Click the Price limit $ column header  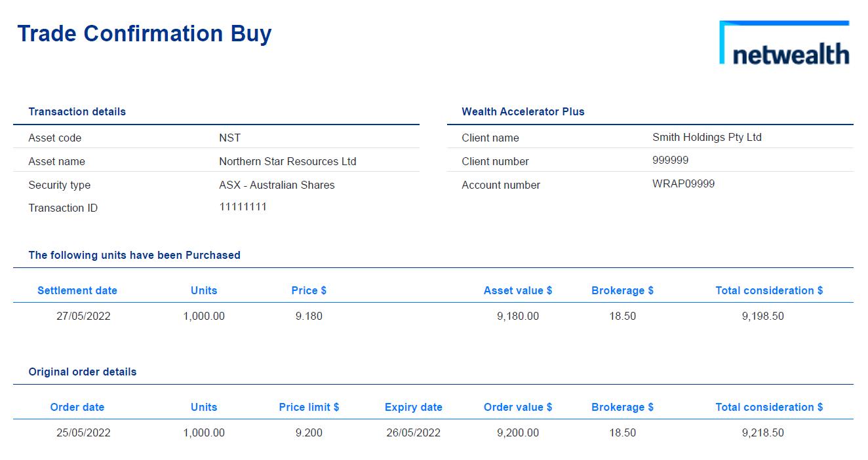[309, 407]
